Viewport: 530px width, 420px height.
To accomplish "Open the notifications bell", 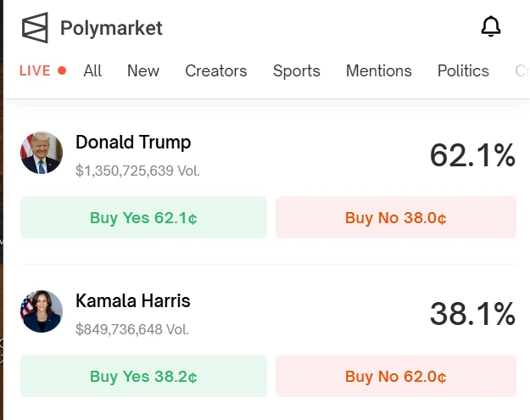I will [491, 27].
